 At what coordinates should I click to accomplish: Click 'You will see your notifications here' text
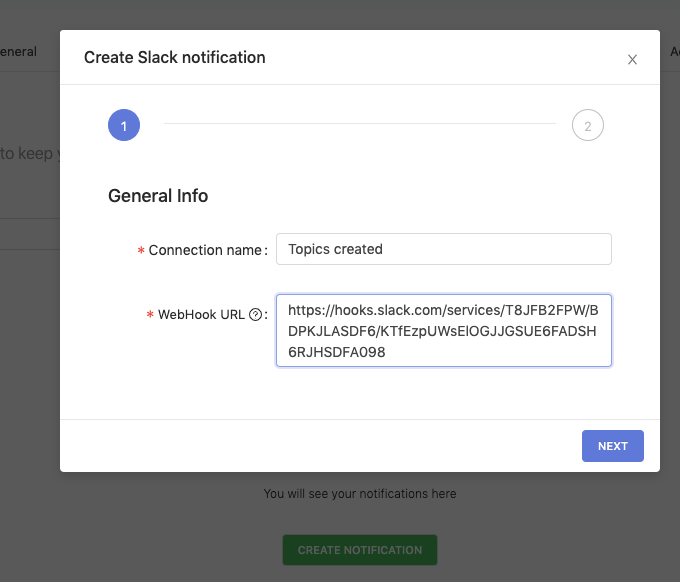pos(360,494)
